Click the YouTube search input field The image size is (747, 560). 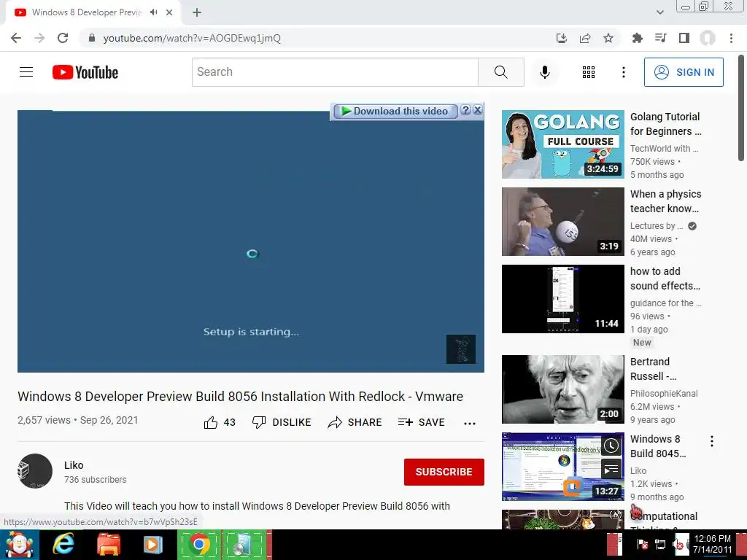(x=335, y=72)
